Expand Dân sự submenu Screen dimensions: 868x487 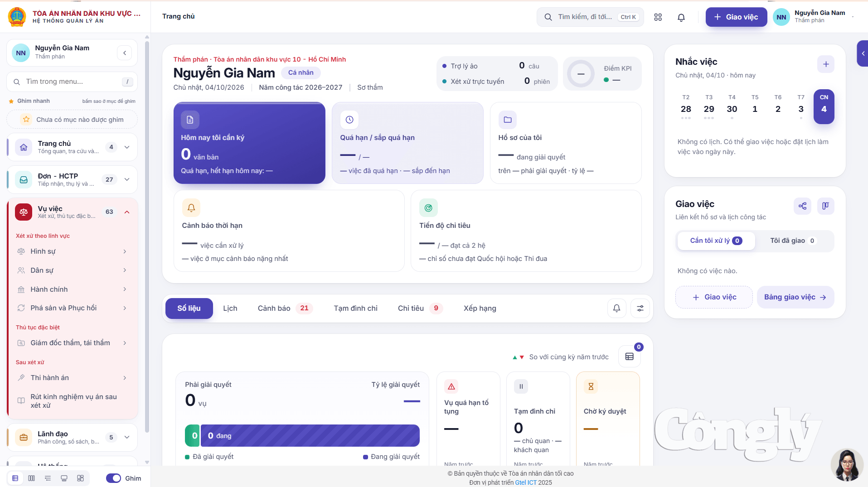[72, 270]
